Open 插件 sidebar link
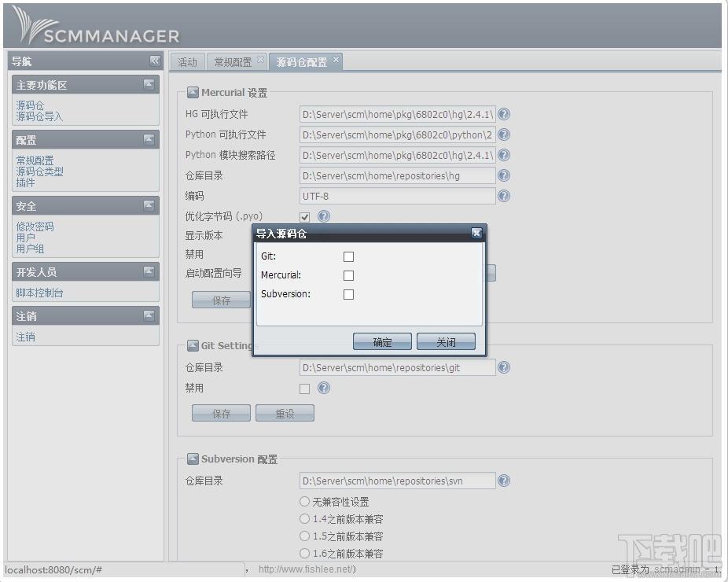Screen dimensions: 728x582 click(25, 182)
